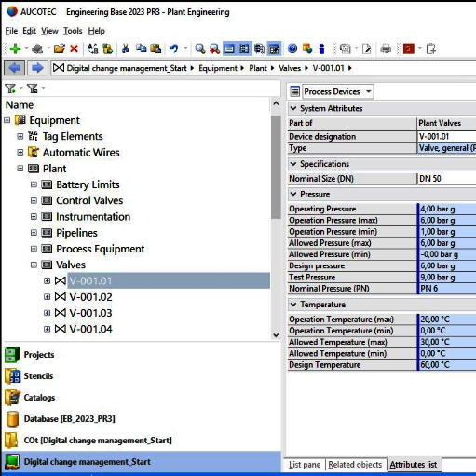Click the second filter funnel icon
This screenshot has width=476, height=476.
pyautogui.click(x=32, y=88)
